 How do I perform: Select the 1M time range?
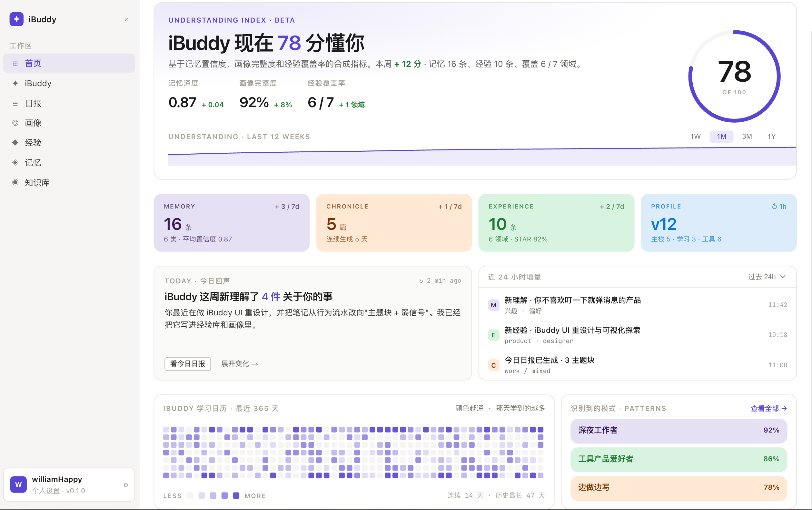click(x=721, y=137)
